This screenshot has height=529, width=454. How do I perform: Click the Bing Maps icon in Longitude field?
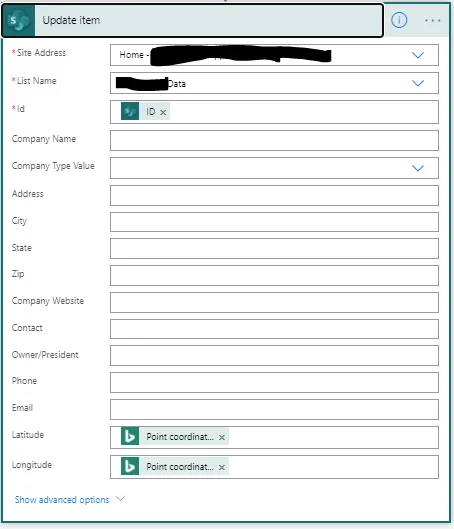(x=130, y=466)
